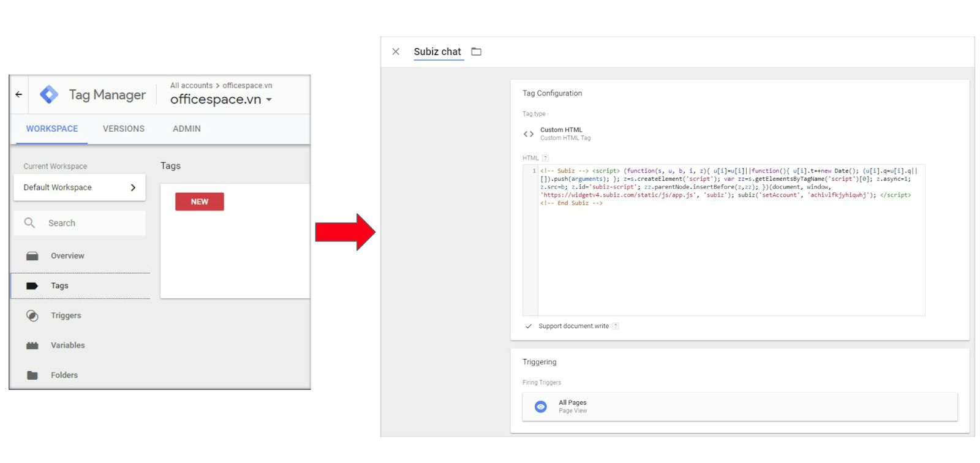Click the folder icon next to Subiz chat

click(x=477, y=52)
